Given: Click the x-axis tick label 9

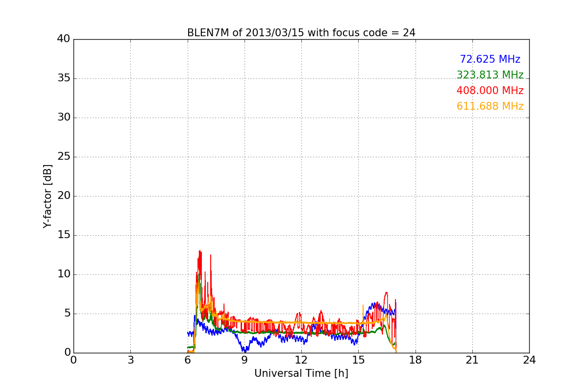Looking at the screenshot, I should [245, 360].
